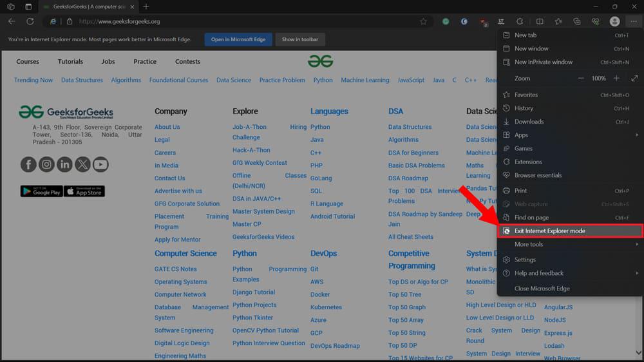644x362 pixels.
Task: Open Extensions from the menu
Action: click(570, 162)
